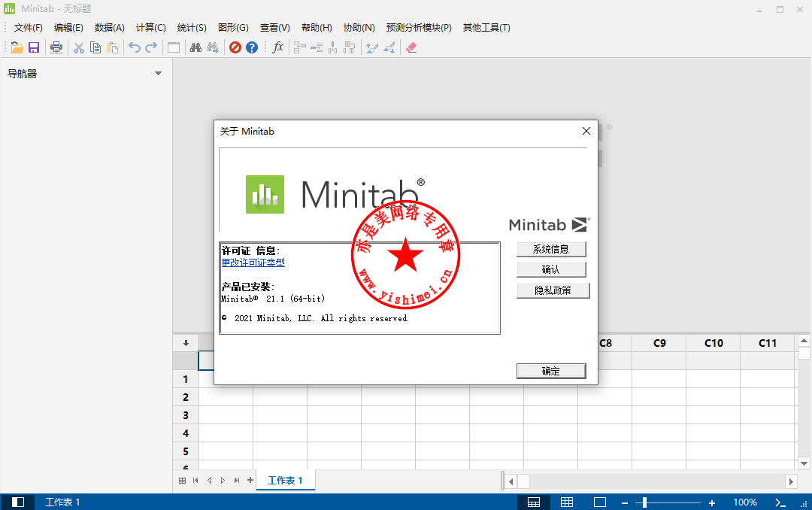The height and width of the screenshot is (510, 812).
Task: Click the first icon right of fx
Action: (299, 47)
